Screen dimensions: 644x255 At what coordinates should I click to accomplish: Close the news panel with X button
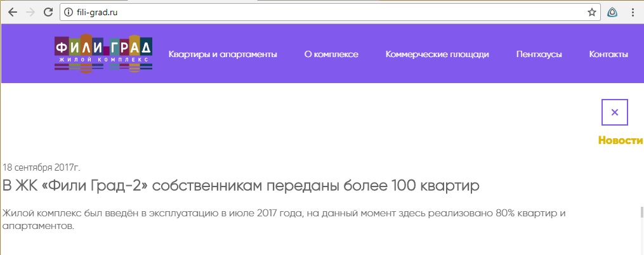(x=615, y=112)
